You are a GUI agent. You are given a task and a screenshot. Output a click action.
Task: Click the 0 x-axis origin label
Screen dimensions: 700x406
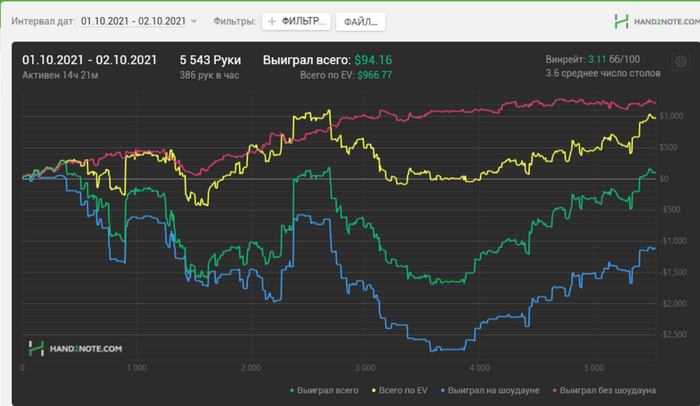point(22,368)
